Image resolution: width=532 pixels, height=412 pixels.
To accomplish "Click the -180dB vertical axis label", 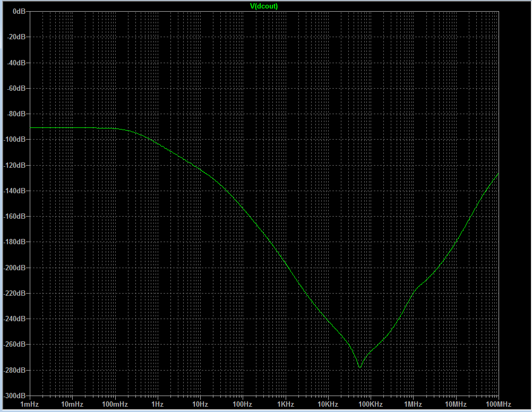I will 14,242.
